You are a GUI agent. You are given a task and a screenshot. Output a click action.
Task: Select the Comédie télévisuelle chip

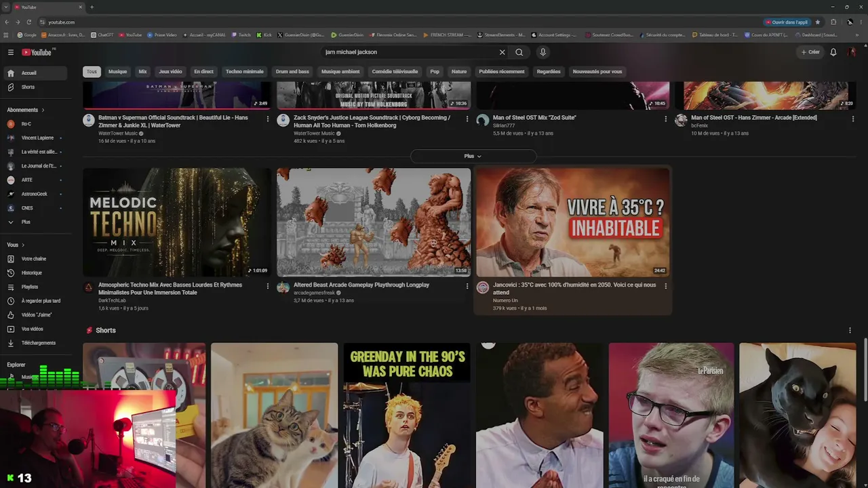[x=395, y=72]
